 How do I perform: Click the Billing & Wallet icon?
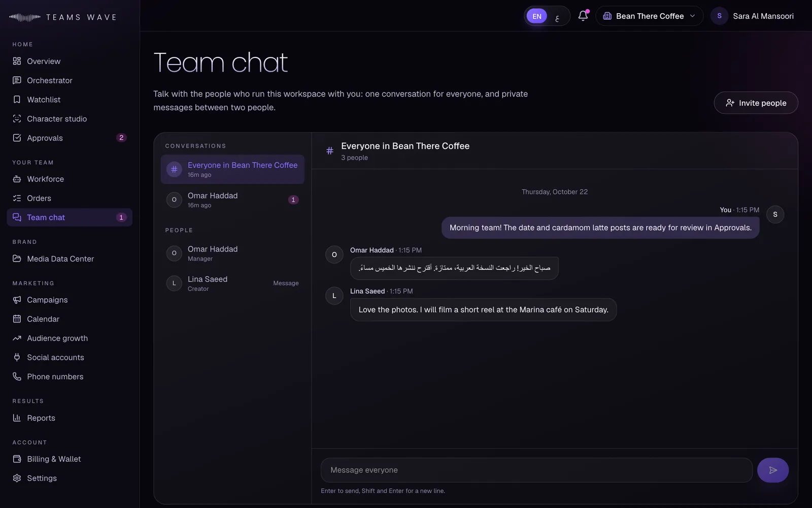pos(17,459)
